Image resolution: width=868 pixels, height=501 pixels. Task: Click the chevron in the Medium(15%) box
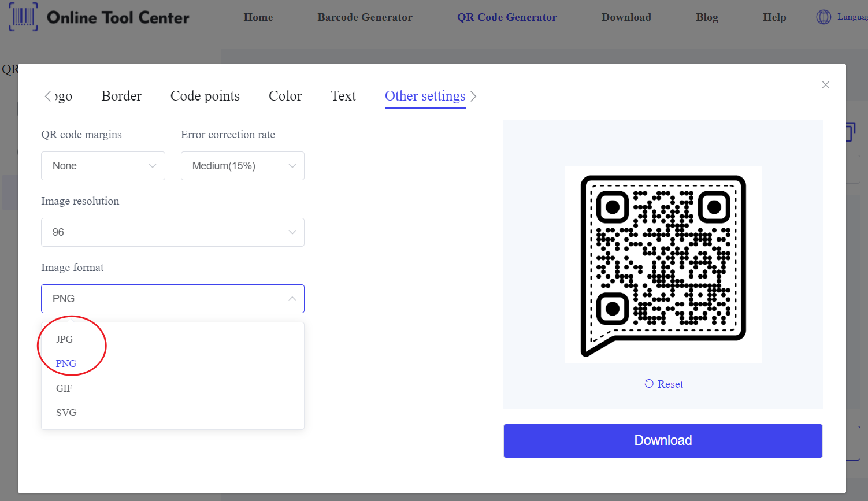[292, 166]
